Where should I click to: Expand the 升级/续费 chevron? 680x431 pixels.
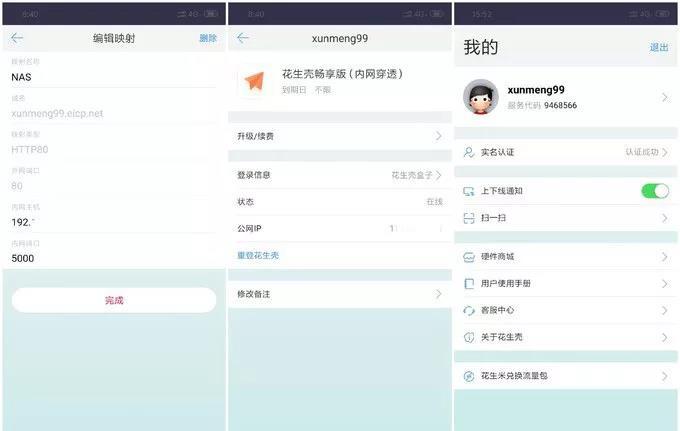click(438, 136)
